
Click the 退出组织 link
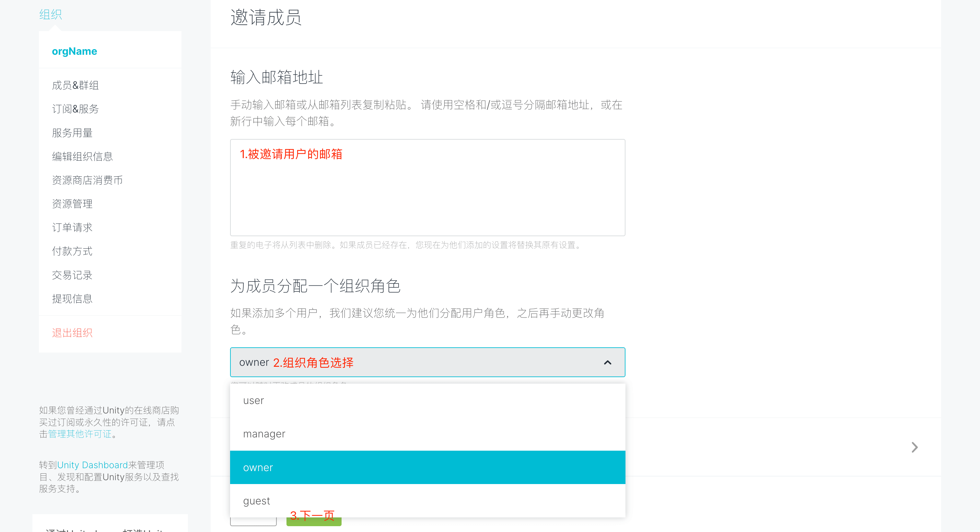point(72,333)
